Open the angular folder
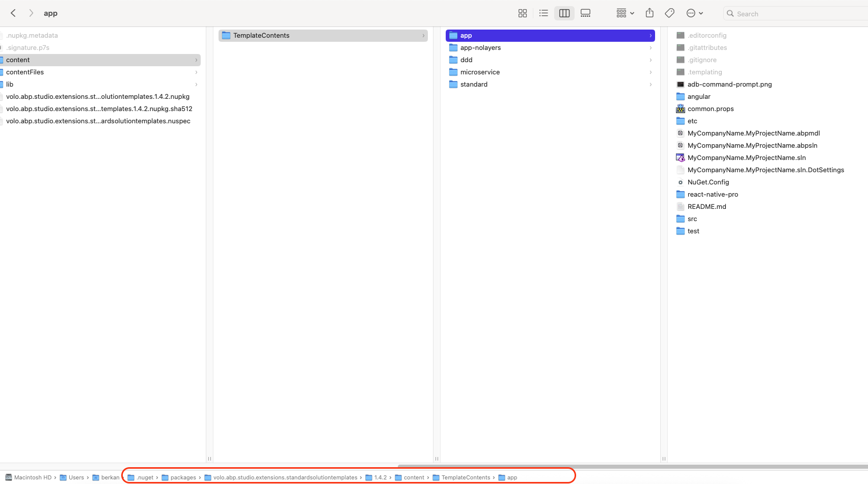This screenshot has height=484, width=868. (698, 97)
